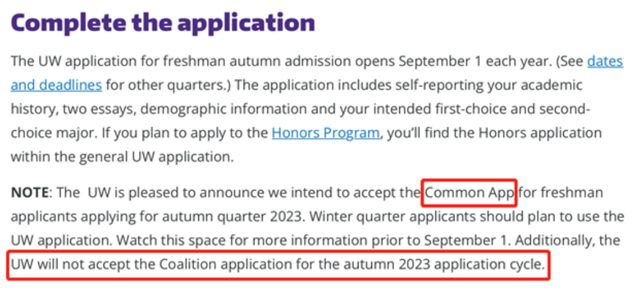
Task: Open the Honors Program link
Action: [325, 133]
